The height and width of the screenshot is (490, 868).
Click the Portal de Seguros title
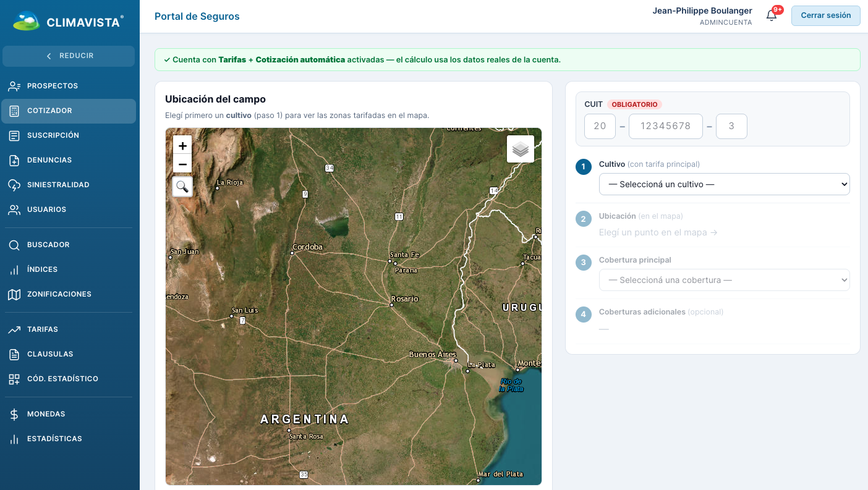tap(197, 17)
